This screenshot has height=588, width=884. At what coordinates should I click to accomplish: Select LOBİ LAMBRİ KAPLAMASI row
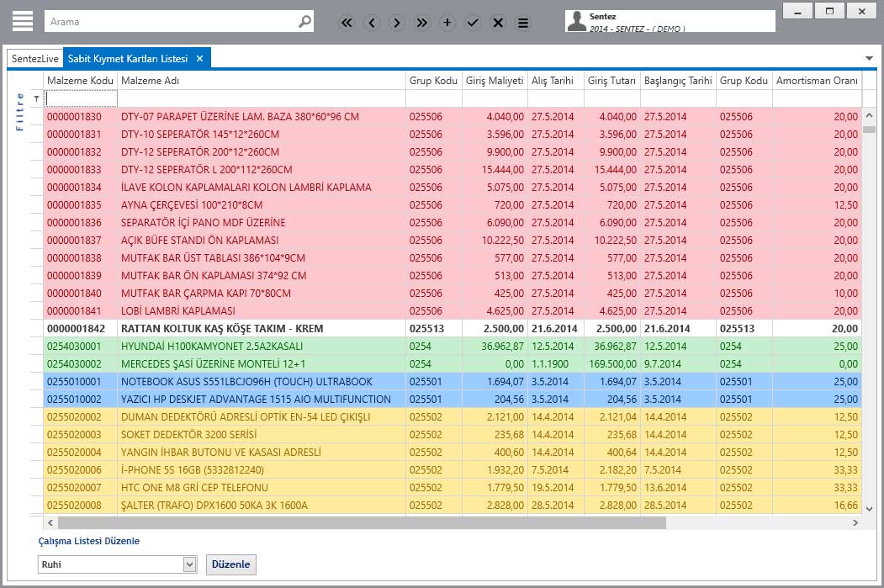453,310
